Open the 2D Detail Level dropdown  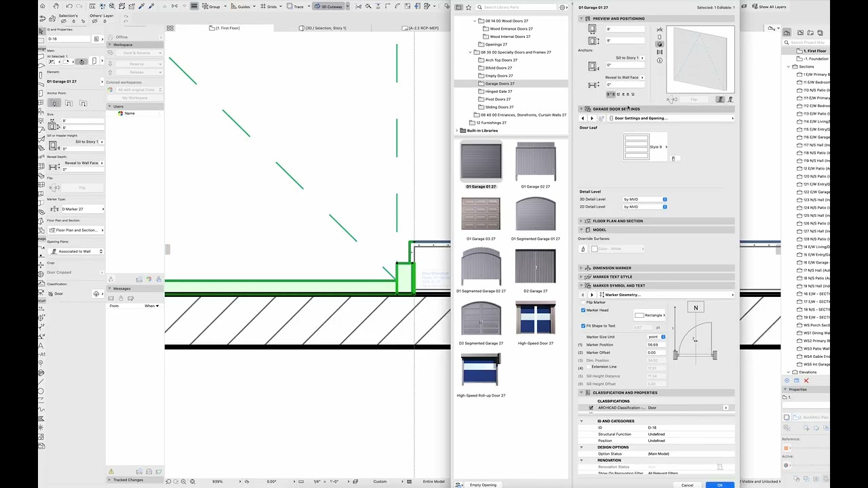(645, 207)
